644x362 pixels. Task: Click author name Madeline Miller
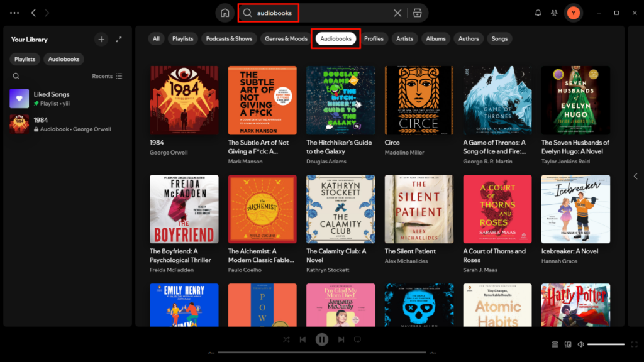404,152
